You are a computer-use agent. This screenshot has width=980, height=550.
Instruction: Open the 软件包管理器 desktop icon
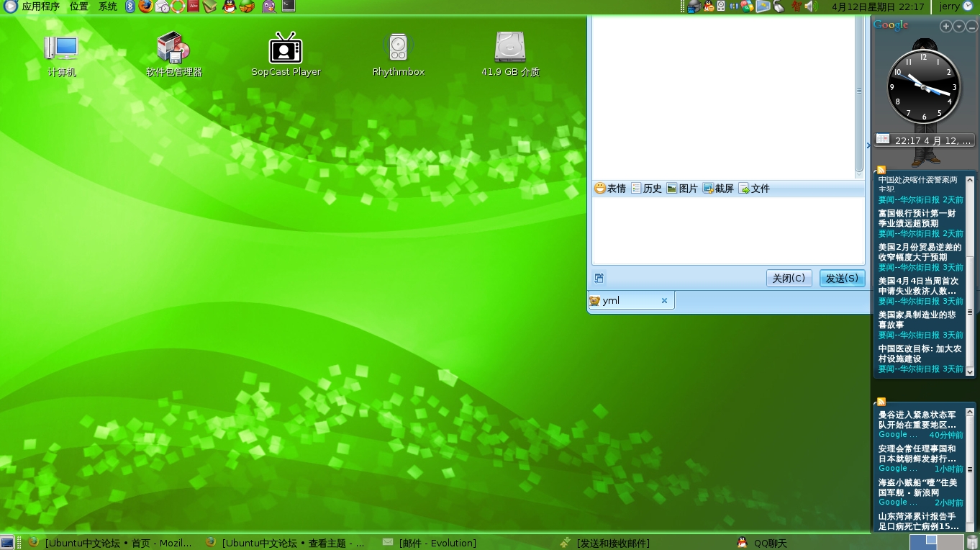pyautogui.click(x=173, y=55)
